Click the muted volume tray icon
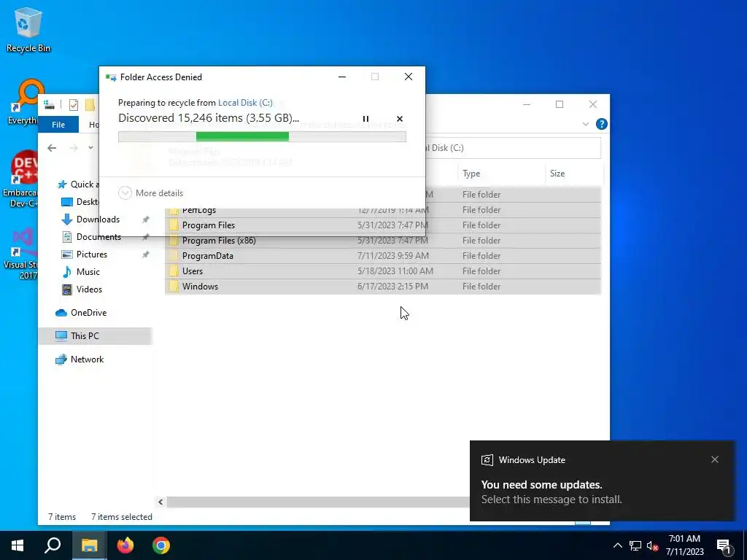Viewport: 747px width, 560px height. point(652,545)
